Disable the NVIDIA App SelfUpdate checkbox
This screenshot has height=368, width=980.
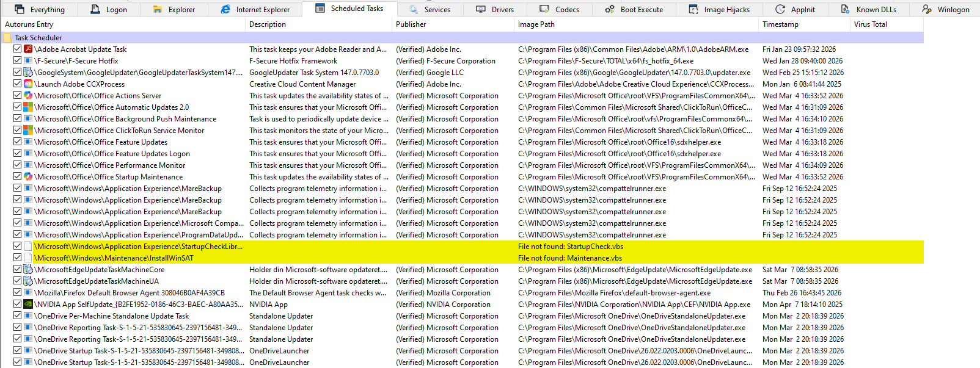[17, 304]
